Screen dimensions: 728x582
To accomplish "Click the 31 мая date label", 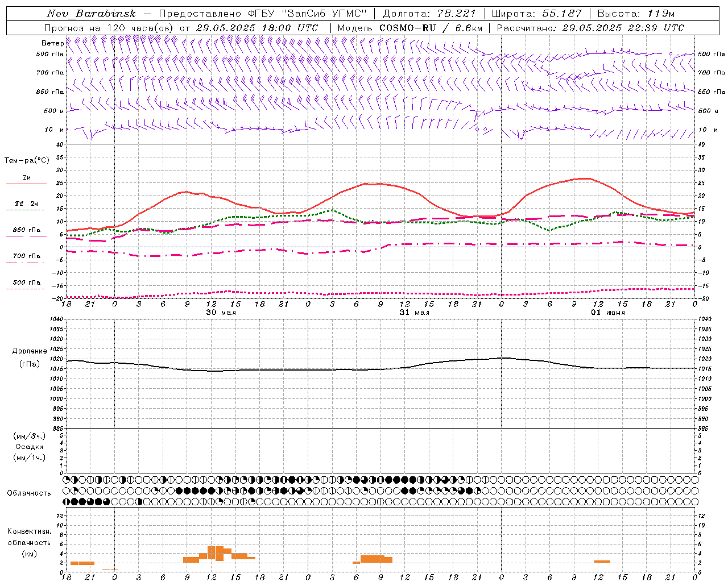I will [x=414, y=313].
